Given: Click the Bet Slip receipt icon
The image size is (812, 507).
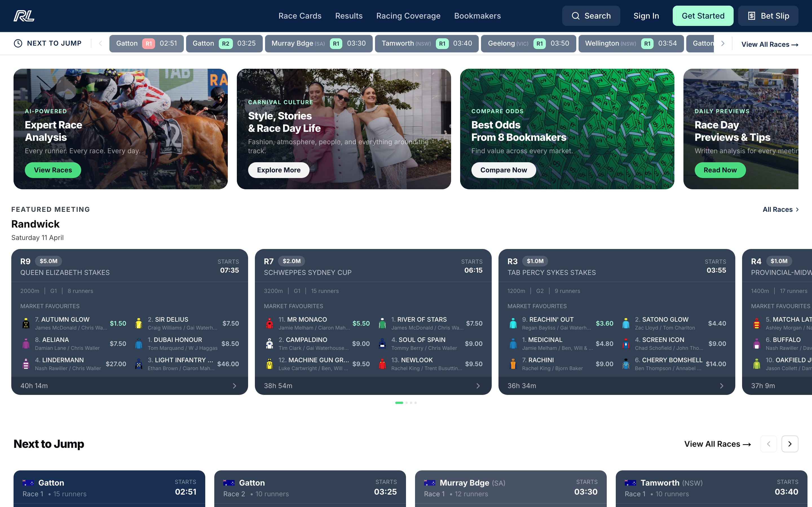Looking at the screenshot, I should 752,15.
